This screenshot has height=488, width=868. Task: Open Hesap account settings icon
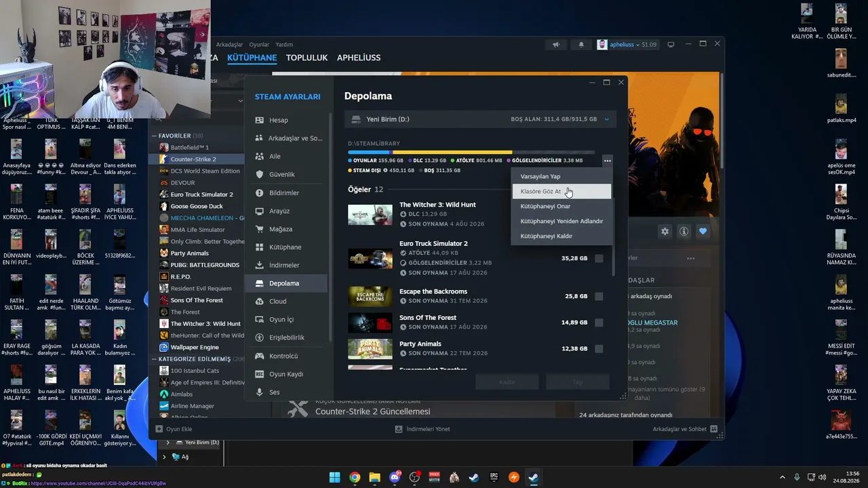coord(259,120)
